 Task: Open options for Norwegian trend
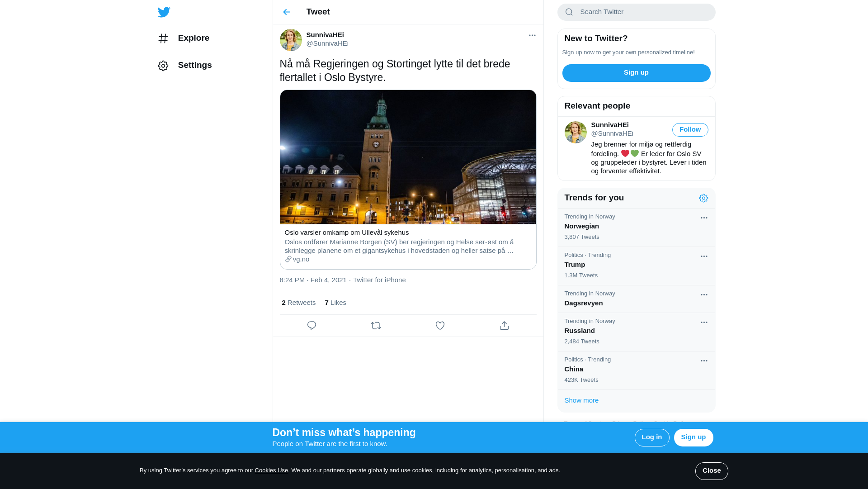pos(704,218)
